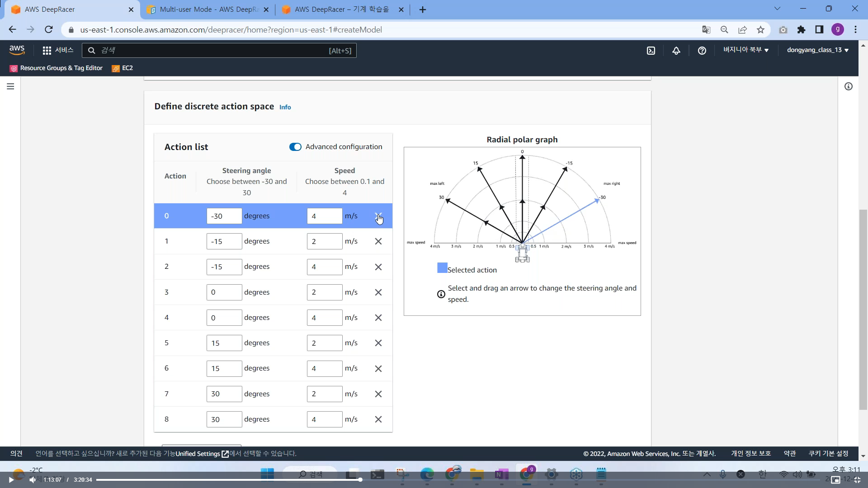Open the AWS CloudShell icon
The image size is (868, 488).
pos(651,51)
